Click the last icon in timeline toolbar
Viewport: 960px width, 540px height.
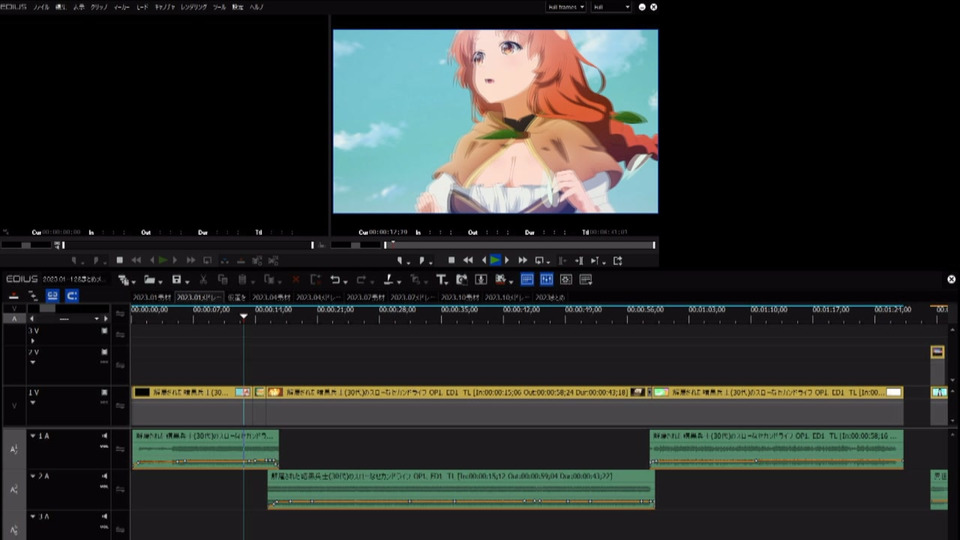coord(586,280)
